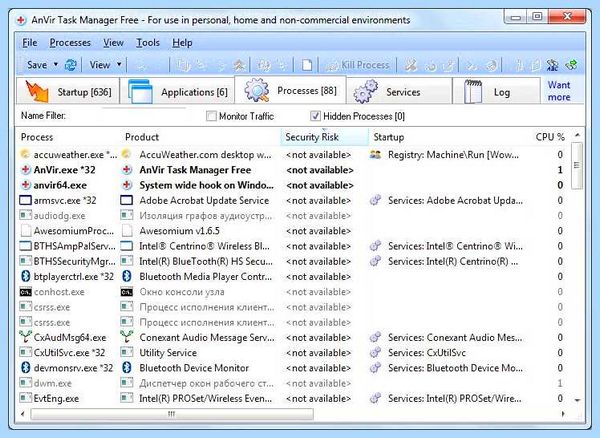Click the horizontal scrollbar thumb

[172, 414]
